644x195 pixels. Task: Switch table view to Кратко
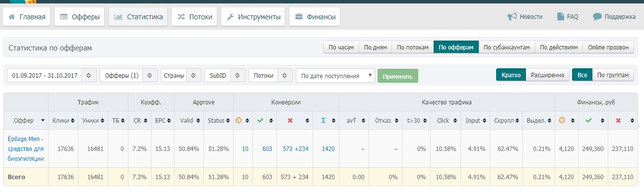coord(511,75)
